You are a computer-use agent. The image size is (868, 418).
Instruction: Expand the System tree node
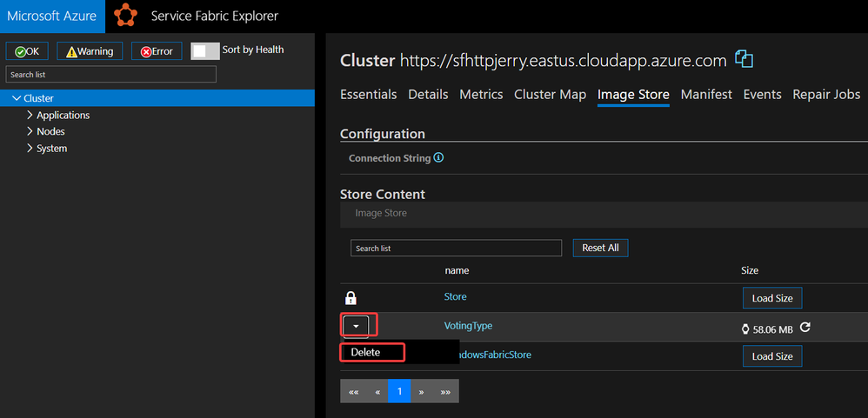30,149
